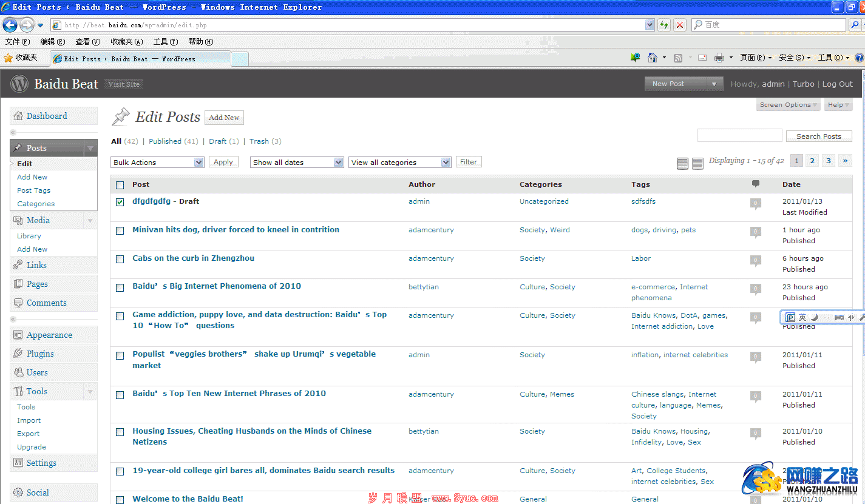The image size is (865, 504).
Task: Toggle the select-all posts header checkbox
Action: tap(120, 185)
